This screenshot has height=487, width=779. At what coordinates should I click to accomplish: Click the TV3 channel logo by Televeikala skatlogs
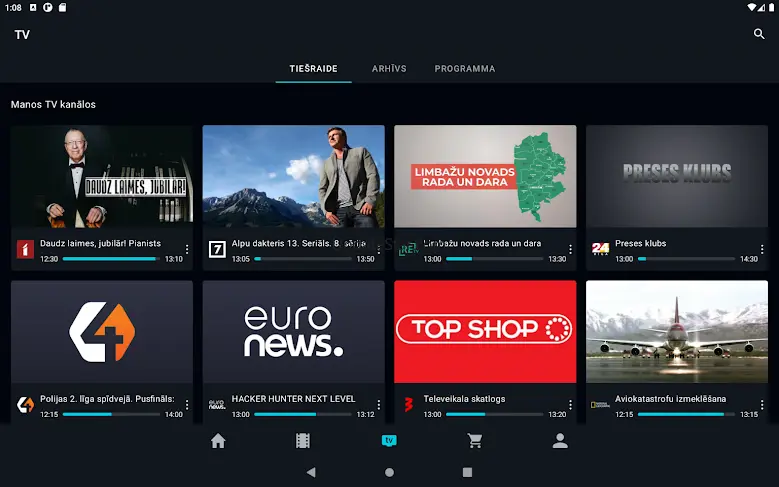[x=408, y=405]
